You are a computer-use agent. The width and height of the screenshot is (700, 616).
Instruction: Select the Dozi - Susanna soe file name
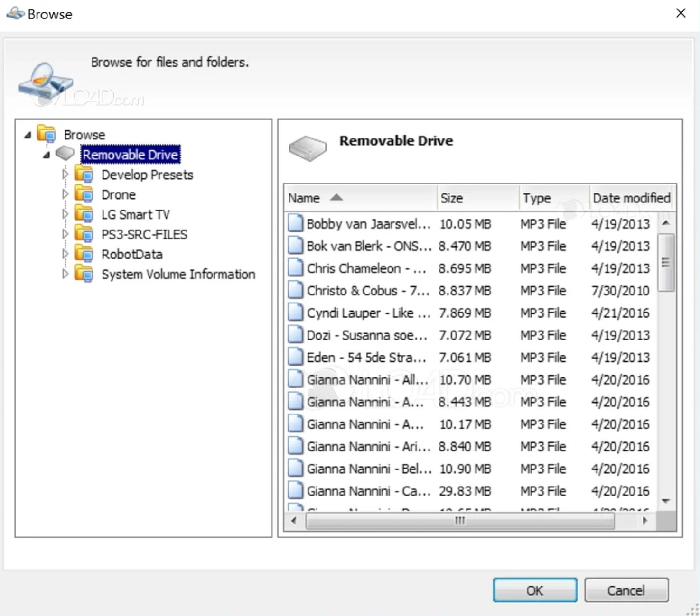click(x=367, y=335)
